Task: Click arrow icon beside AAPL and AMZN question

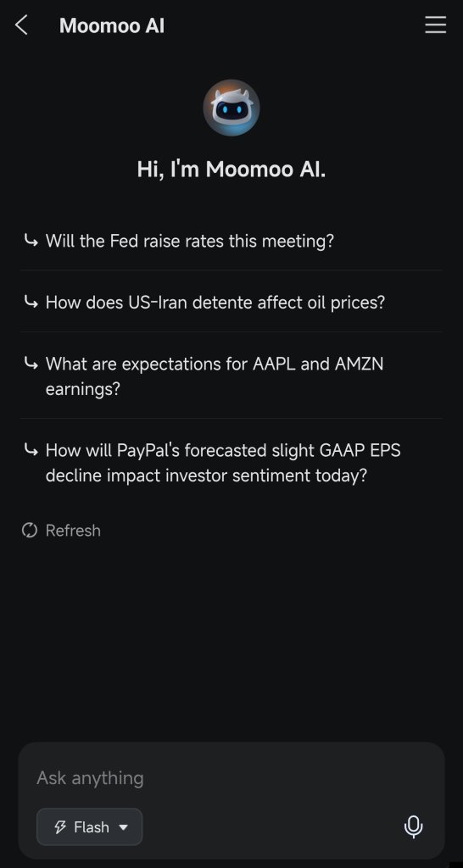Action: (31, 363)
